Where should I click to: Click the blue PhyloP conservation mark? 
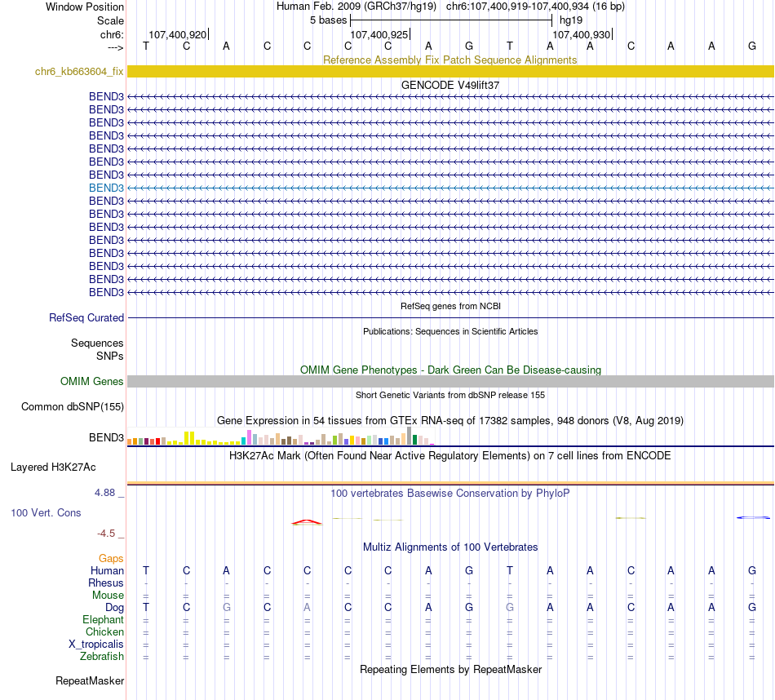point(753,517)
